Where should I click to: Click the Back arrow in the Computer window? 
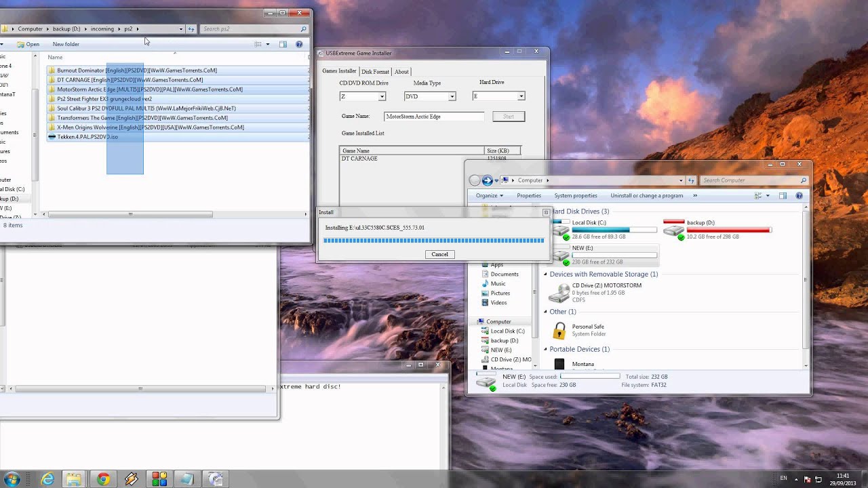pyautogui.click(x=475, y=180)
